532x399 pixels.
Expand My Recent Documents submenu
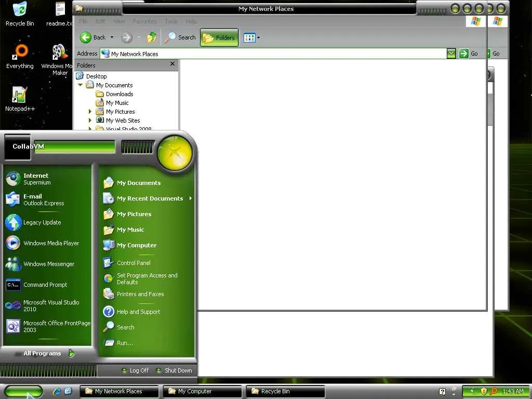click(147, 198)
